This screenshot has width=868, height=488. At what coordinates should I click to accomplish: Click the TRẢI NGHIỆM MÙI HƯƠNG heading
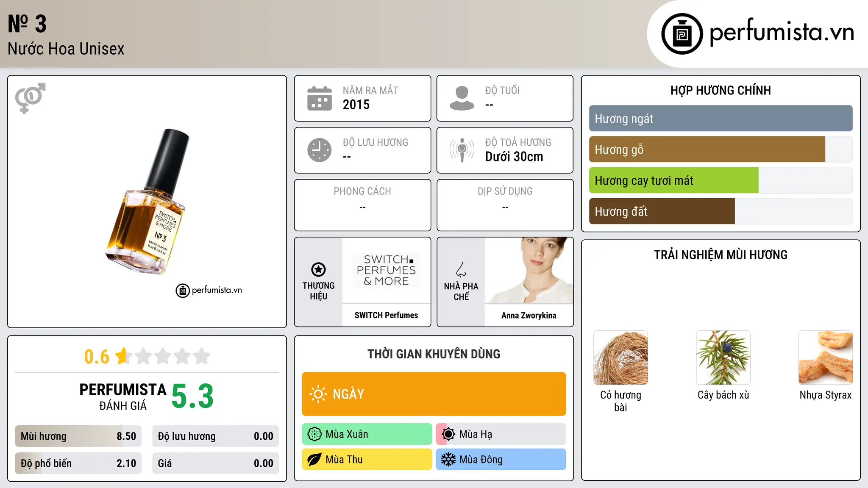click(721, 255)
